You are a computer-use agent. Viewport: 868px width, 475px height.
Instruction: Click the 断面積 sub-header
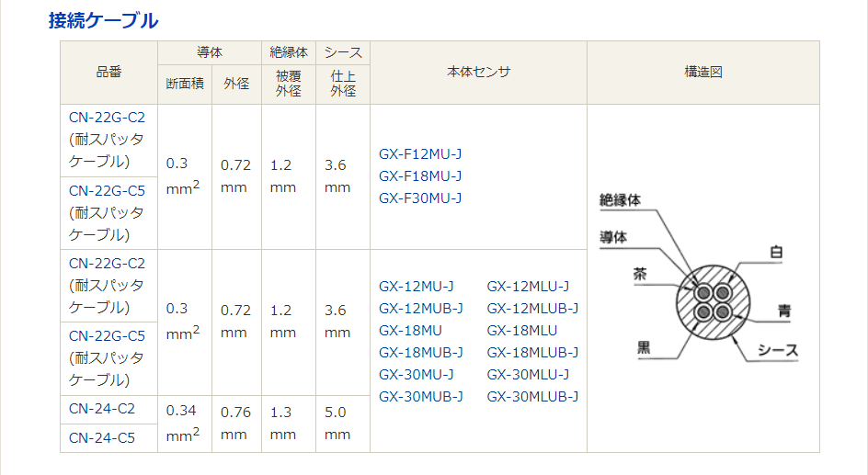(185, 84)
